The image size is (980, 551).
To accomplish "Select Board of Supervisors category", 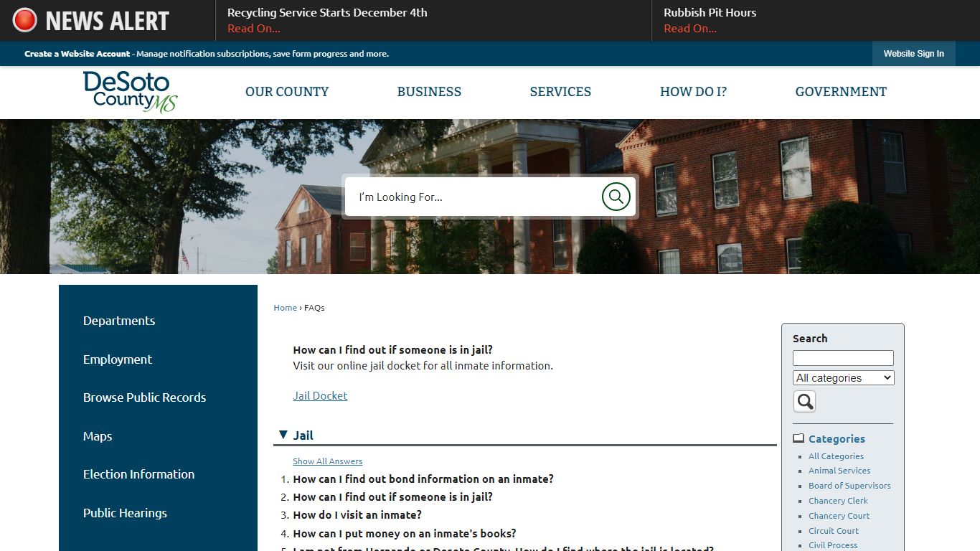I will [x=849, y=486].
